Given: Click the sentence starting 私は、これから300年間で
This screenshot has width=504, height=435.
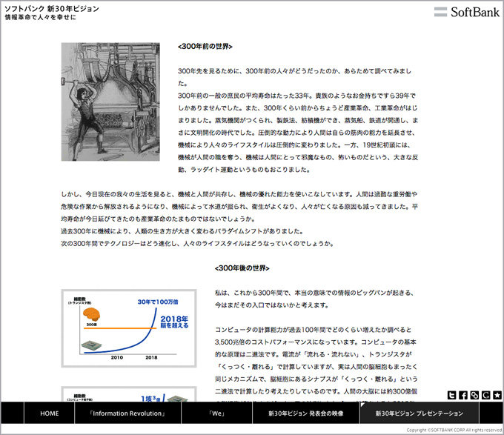Looking at the screenshot, I should (315, 299).
